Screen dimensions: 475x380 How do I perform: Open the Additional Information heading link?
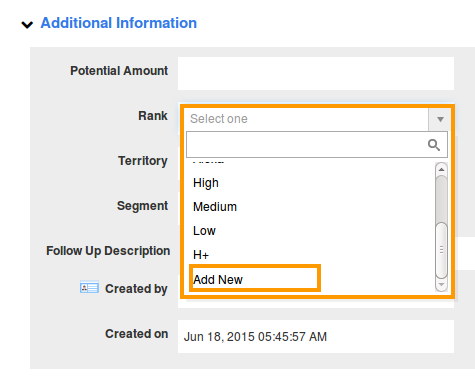pyautogui.click(x=119, y=23)
